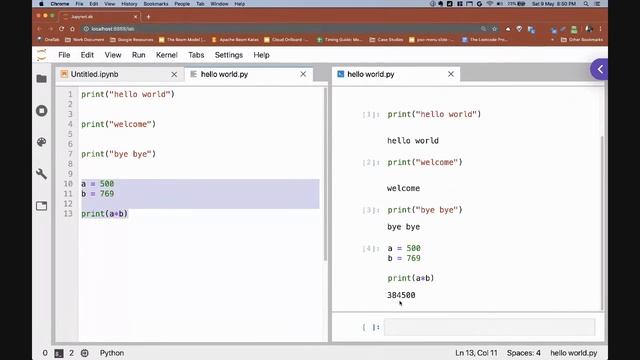Open the Tabs menu
The width and height of the screenshot is (640, 360).
tap(196, 55)
